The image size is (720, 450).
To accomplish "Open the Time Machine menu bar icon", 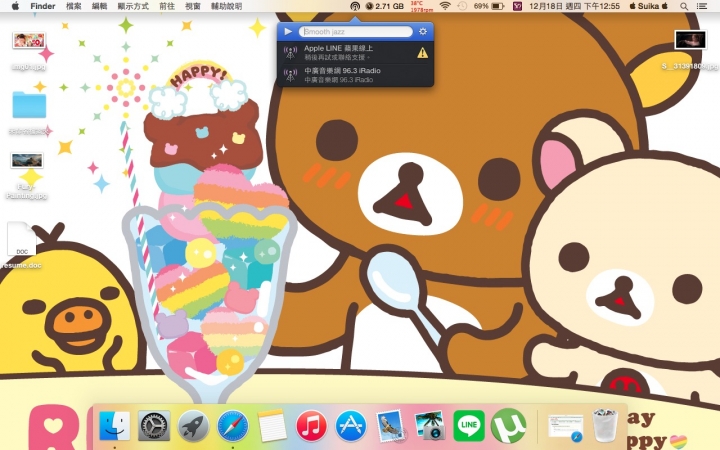I will point(462,6).
